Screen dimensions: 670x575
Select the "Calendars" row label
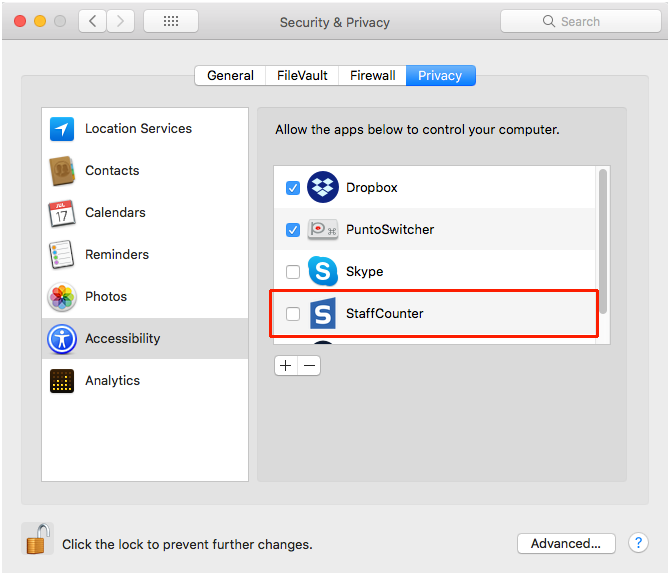click(115, 212)
